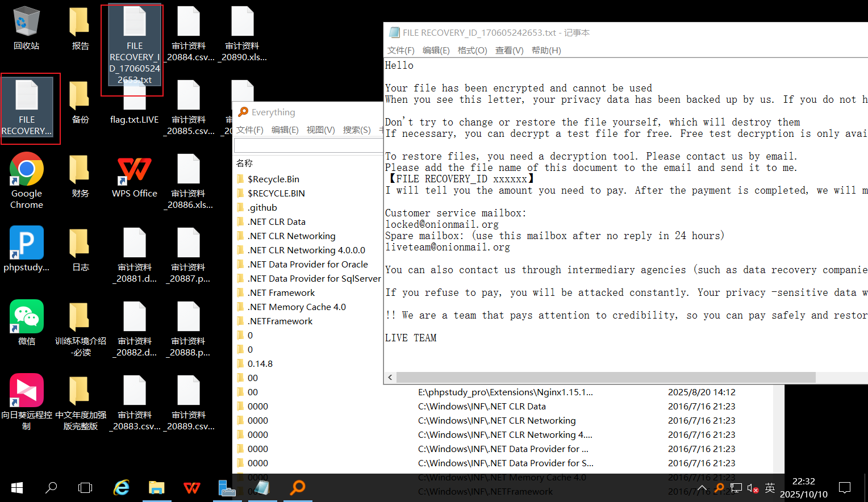
Task: Open the 财务 folder icon
Action: tap(80, 176)
